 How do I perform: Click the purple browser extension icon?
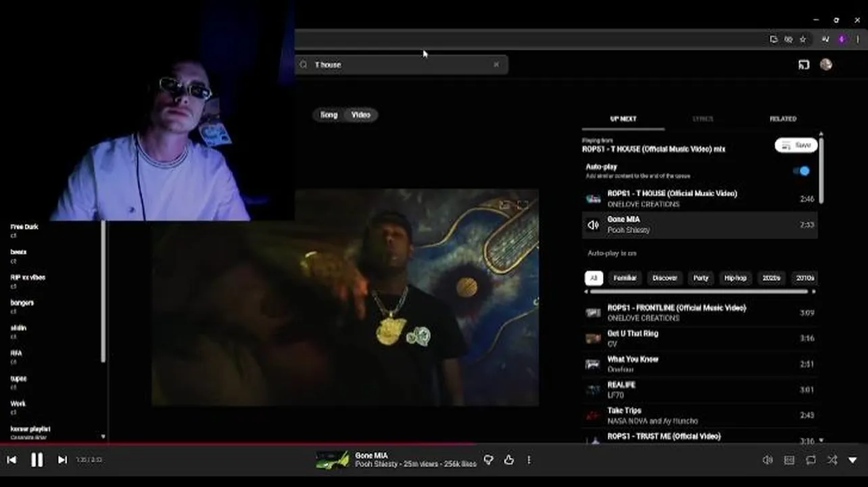[842, 39]
